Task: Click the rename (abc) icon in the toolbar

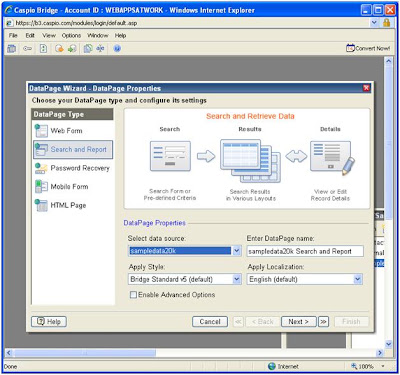Action: (x=100, y=49)
